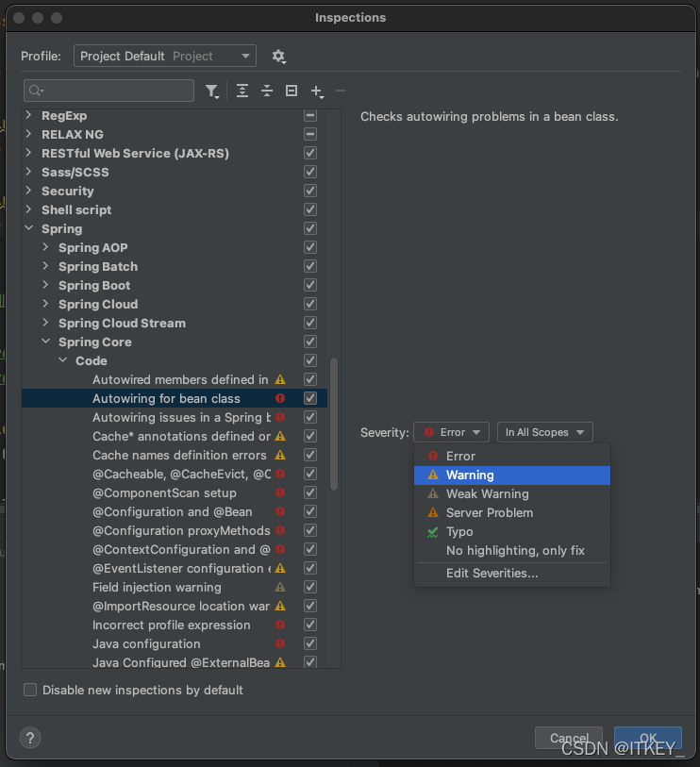
Task: Click weak warning icon of Field injection warning
Action: coord(280,587)
